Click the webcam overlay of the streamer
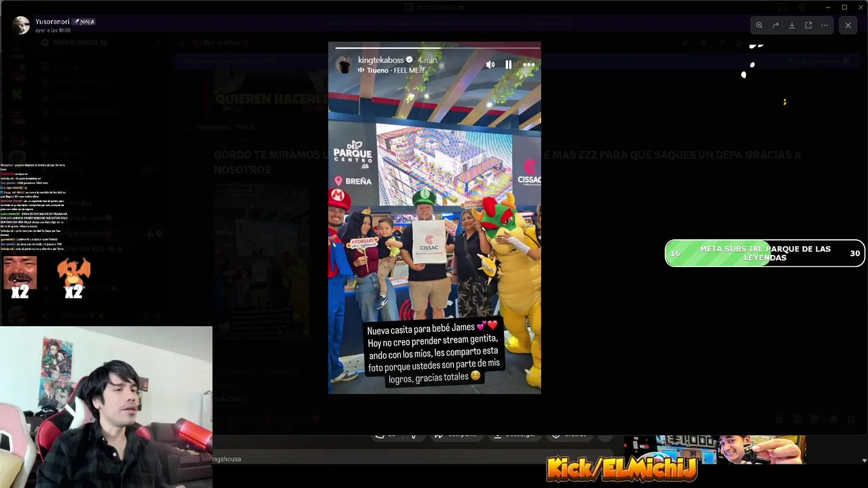The height and width of the screenshot is (488, 868). tap(106, 407)
